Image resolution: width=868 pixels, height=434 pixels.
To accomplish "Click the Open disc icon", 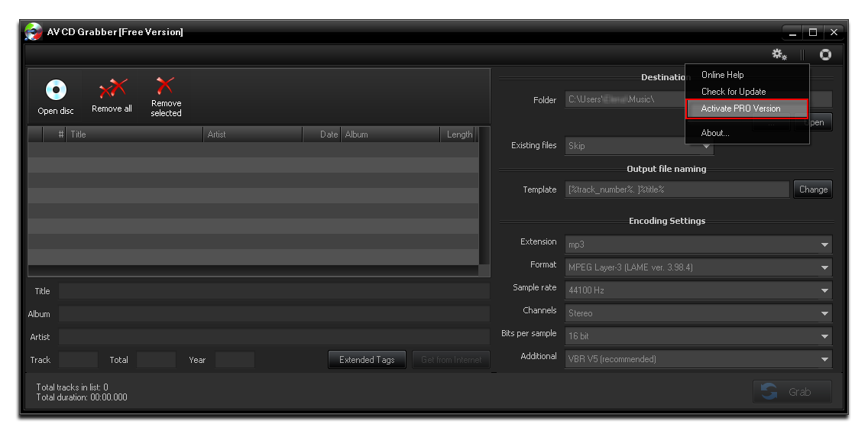I will click(x=56, y=91).
